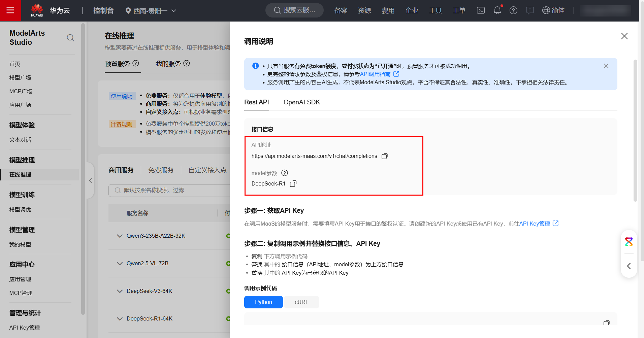644x338 pixels.
Task: Open 文本对话 in the sidebar
Action: tap(20, 140)
